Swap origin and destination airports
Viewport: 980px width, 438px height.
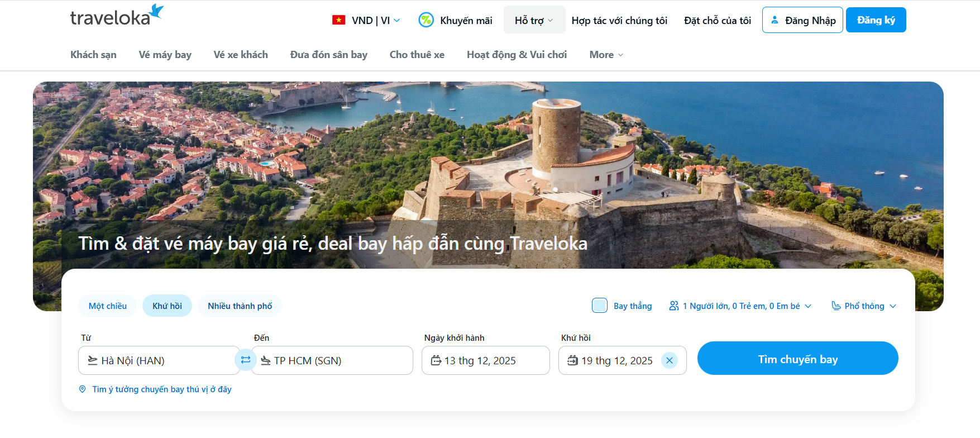(x=246, y=360)
